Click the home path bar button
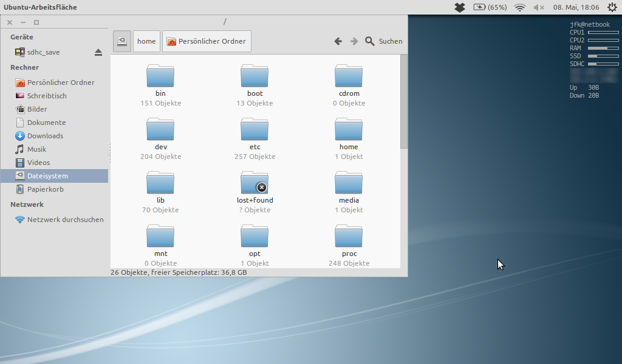 [146, 41]
